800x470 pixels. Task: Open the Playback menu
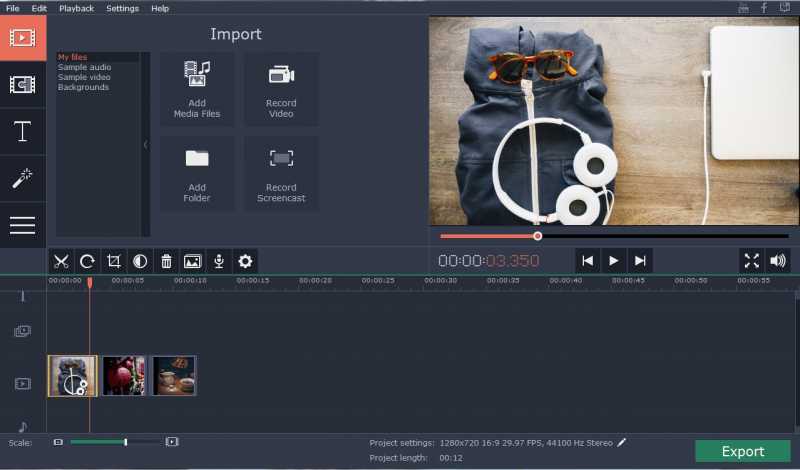click(77, 8)
